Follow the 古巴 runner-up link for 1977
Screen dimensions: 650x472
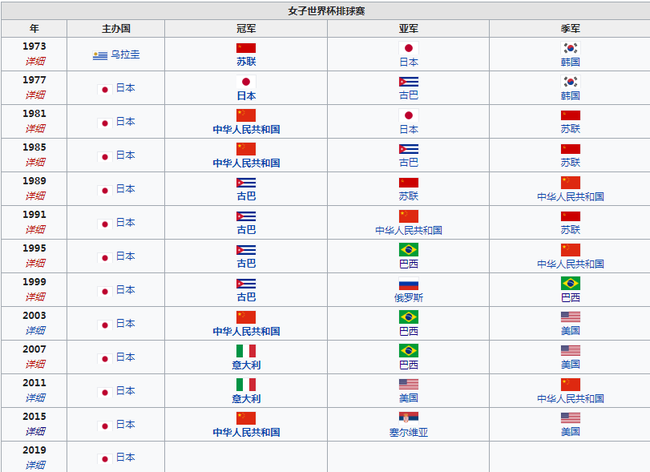[408, 95]
